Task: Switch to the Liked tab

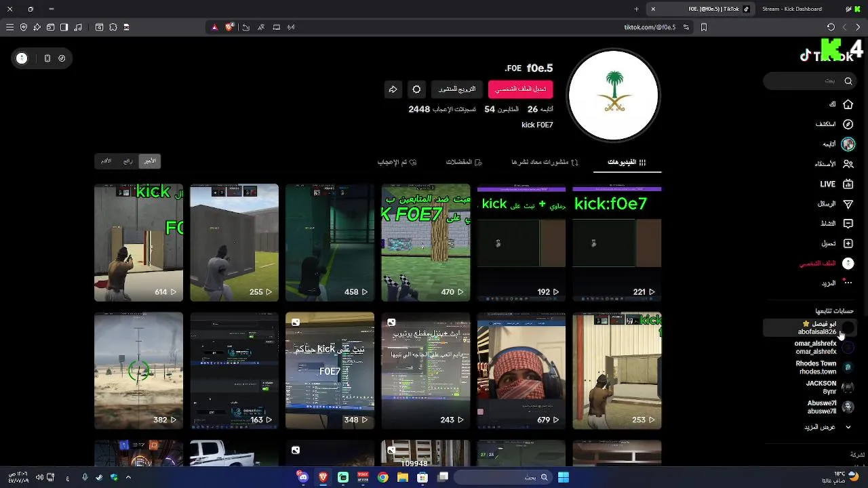Action: [x=397, y=162]
